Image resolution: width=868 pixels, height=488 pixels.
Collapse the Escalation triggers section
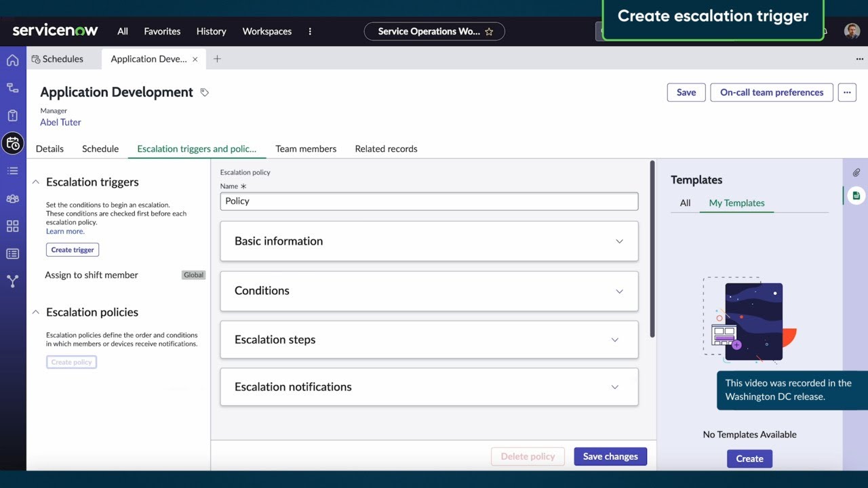point(36,181)
